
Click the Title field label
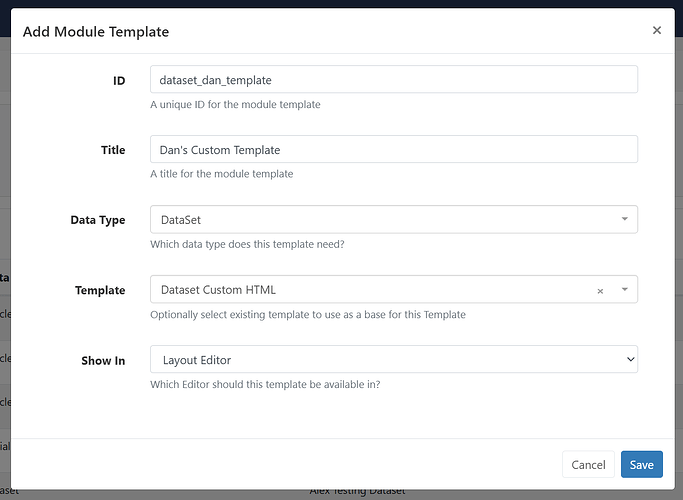click(x=113, y=150)
